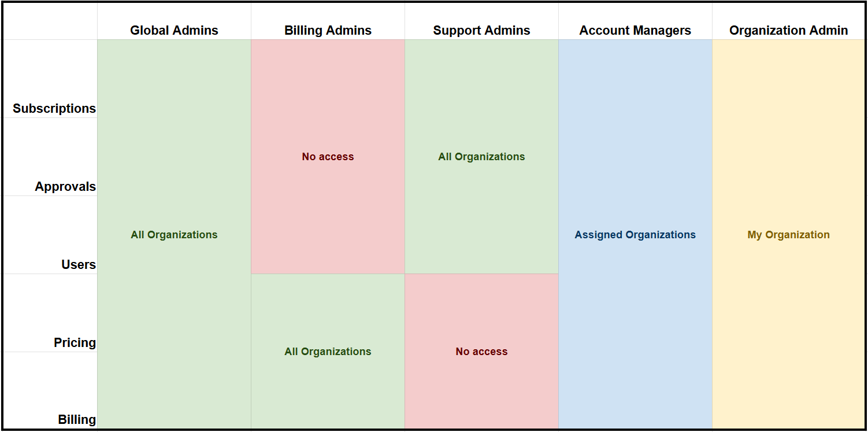This screenshot has width=868, height=432.
Task: Click the Pricing row label
Action: (75, 342)
